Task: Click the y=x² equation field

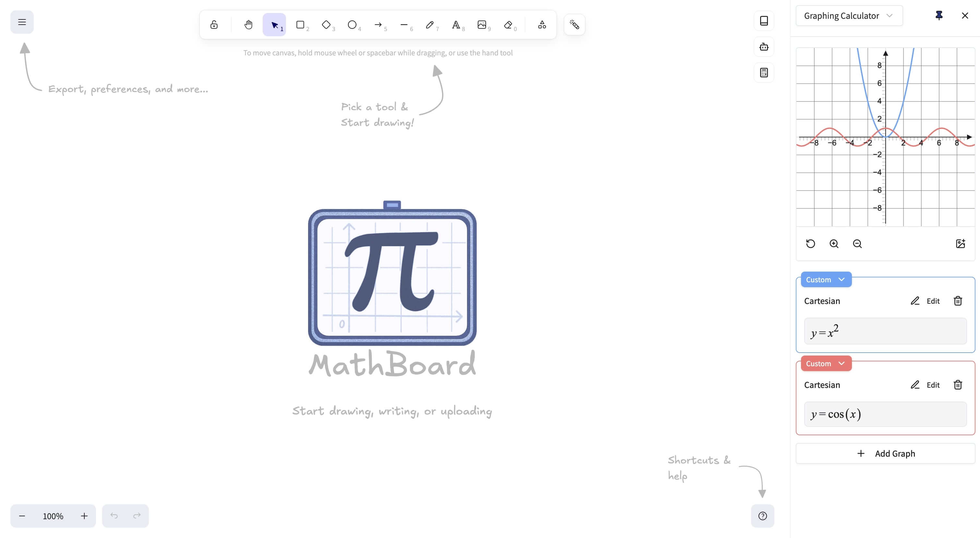Action: coord(885,331)
